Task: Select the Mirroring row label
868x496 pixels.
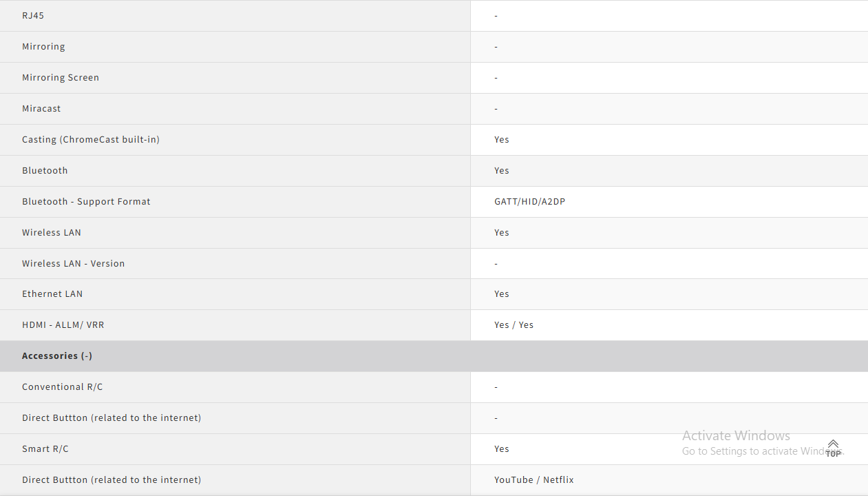Action: (43, 47)
